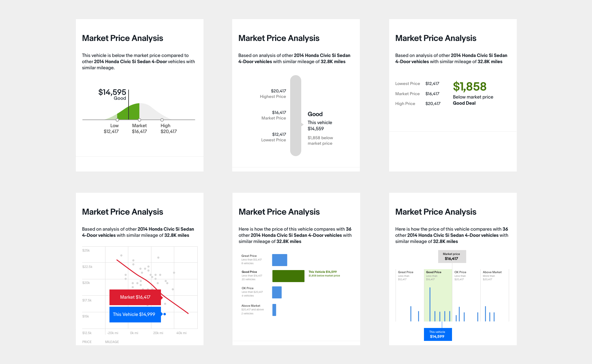Image resolution: width=592 pixels, height=364 pixels.
Task: Click the blue Great Price bar in the bar chart
Action: coord(280,260)
